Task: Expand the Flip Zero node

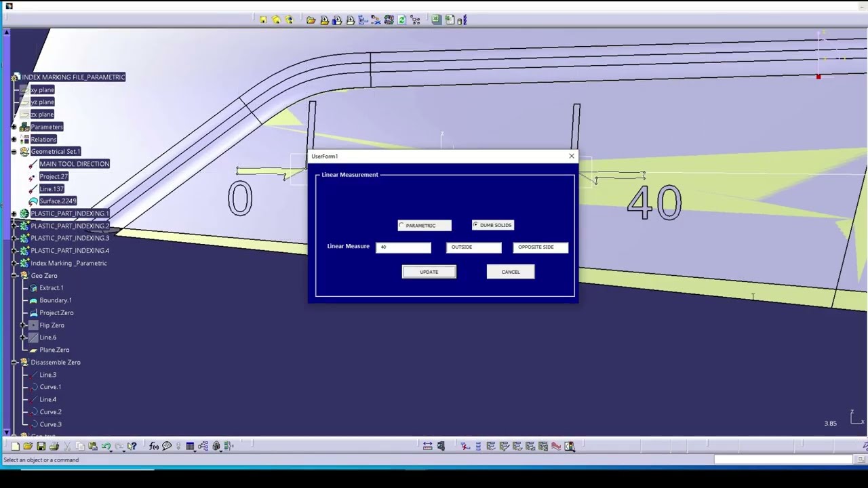Action: pos(23,325)
